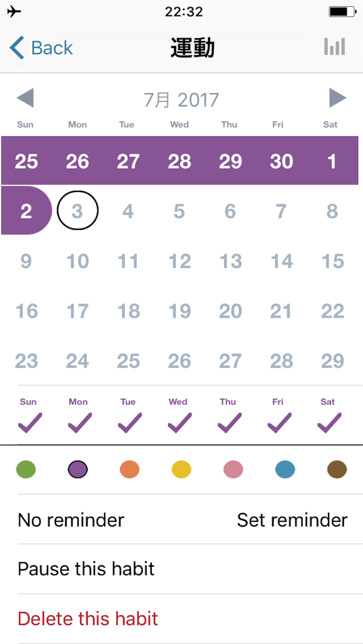Viewport: 363px width, 644px height.
Task: Pick the orange color dot
Action: click(x=129, y=470)
